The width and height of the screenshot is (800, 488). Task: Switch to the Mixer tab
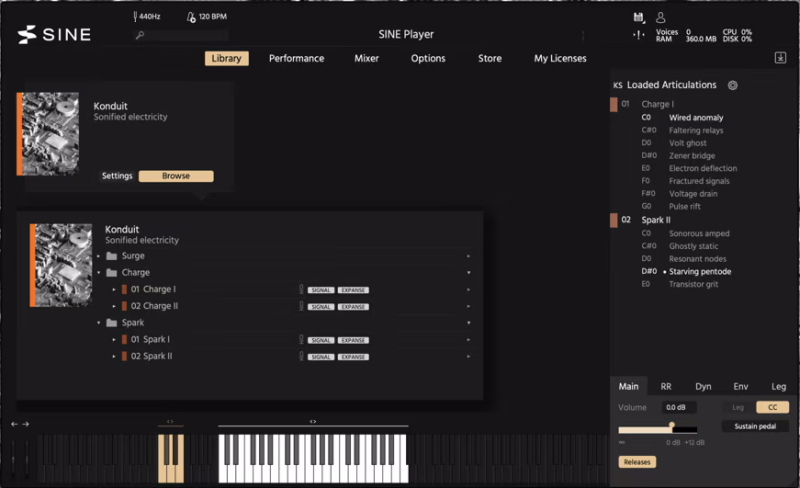click(366, 58)
